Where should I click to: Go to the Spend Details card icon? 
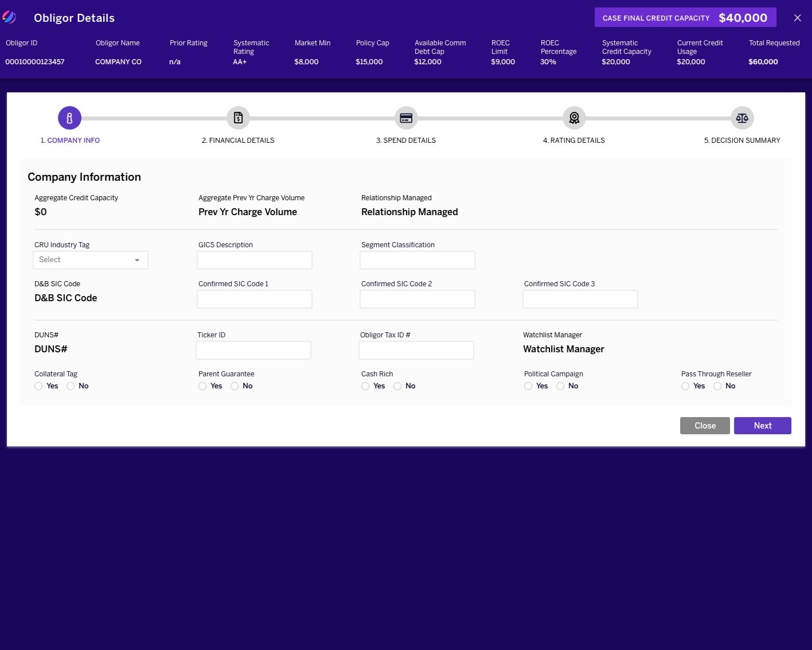pos(406,118)
